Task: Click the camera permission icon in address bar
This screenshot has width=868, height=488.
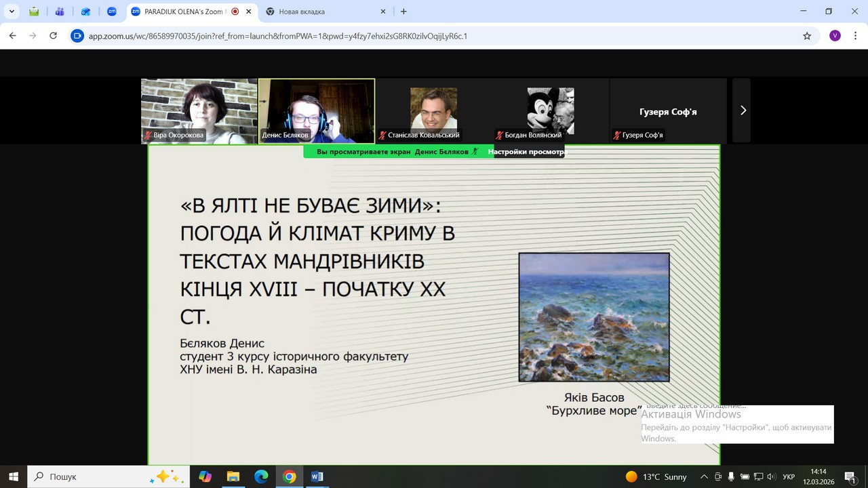Action: point(77,36)
